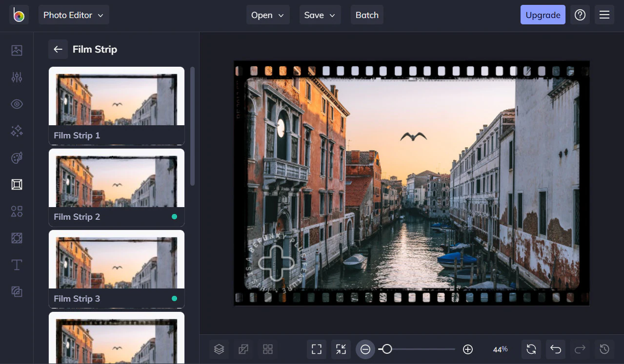
Task: Click the zoom slider handle
Action: click(x=387, y=349)
